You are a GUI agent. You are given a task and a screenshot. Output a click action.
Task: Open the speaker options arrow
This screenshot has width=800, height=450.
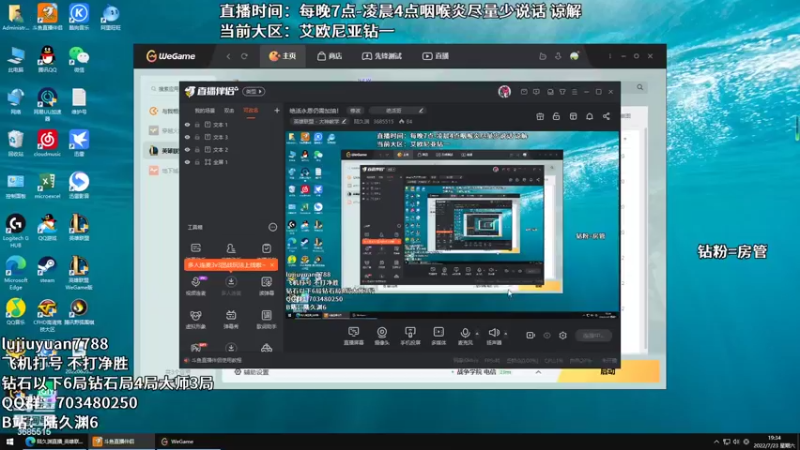[506, 334]
